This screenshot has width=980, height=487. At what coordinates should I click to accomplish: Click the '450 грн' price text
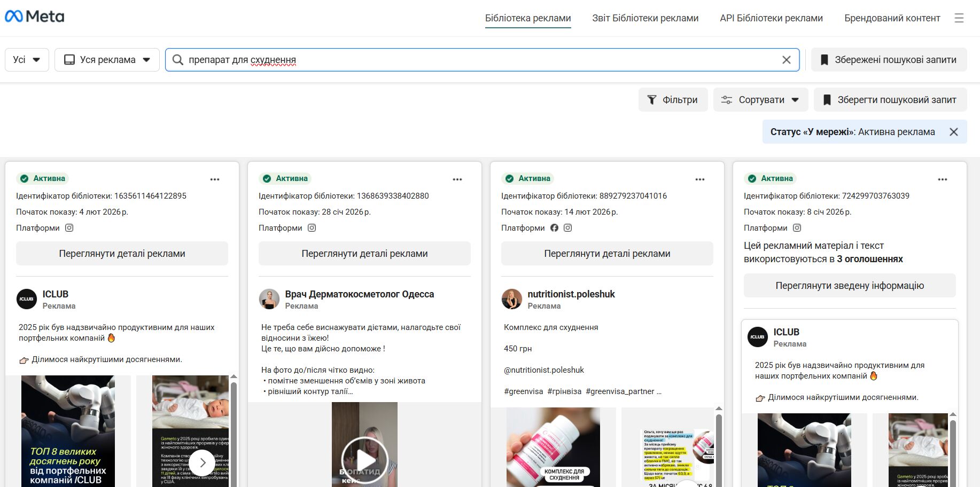click(518, 349)
